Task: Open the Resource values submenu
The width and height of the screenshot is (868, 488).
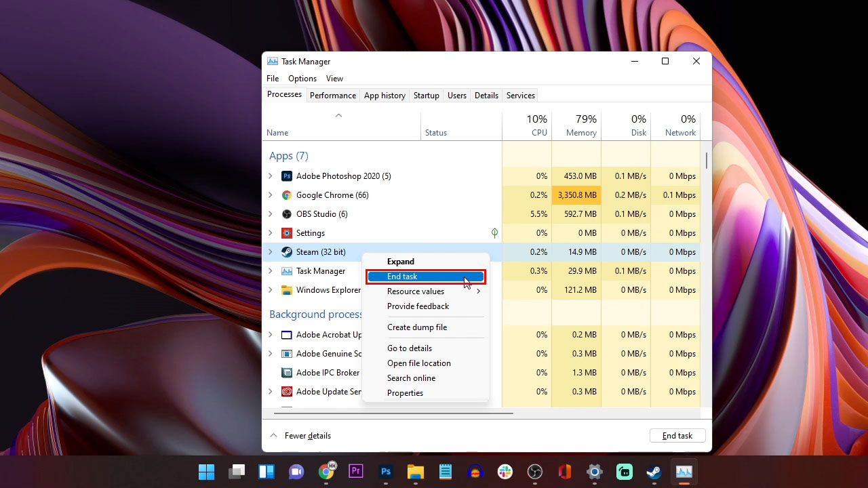Action: [x=416, y=291]
